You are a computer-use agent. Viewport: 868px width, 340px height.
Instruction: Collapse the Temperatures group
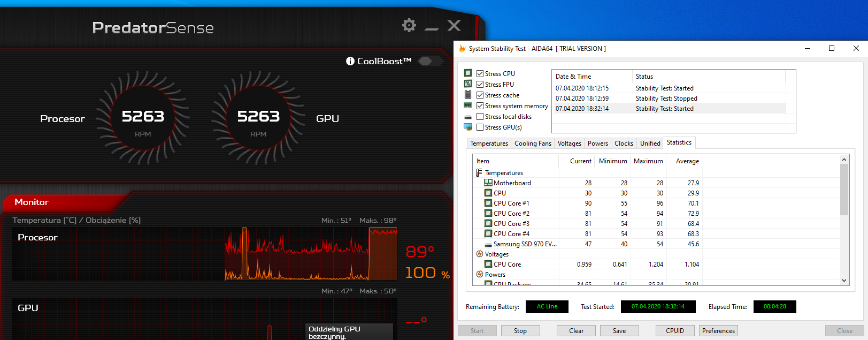[x=479, y=172]
